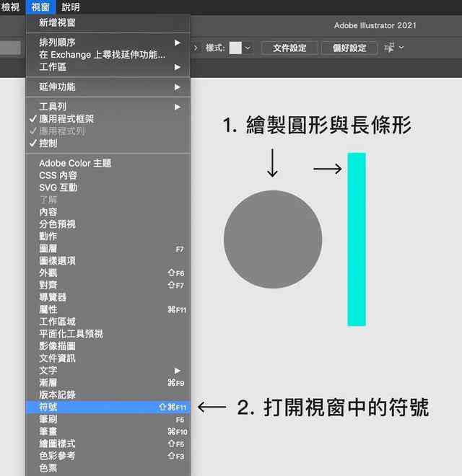Select the gray circle on artboard
The width and height of the screenshot is (462, 476).
click(x=273, y=239)
